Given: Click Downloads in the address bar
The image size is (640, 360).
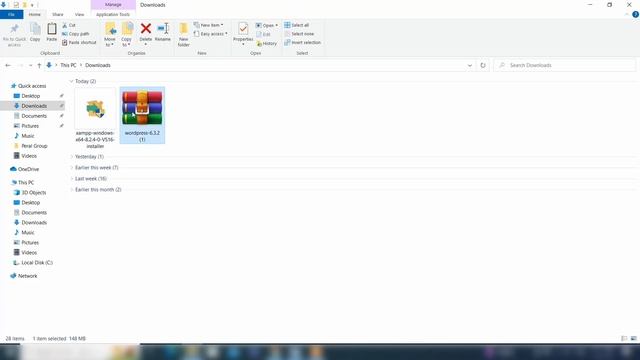Looking at the screenshot, I should click(98, 65).
